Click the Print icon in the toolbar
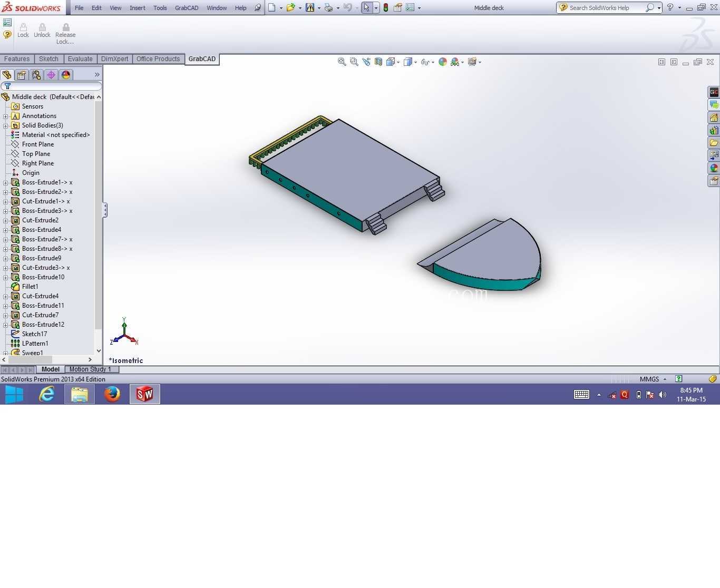The width and height of the screenshot is (720, 588). 328,8
